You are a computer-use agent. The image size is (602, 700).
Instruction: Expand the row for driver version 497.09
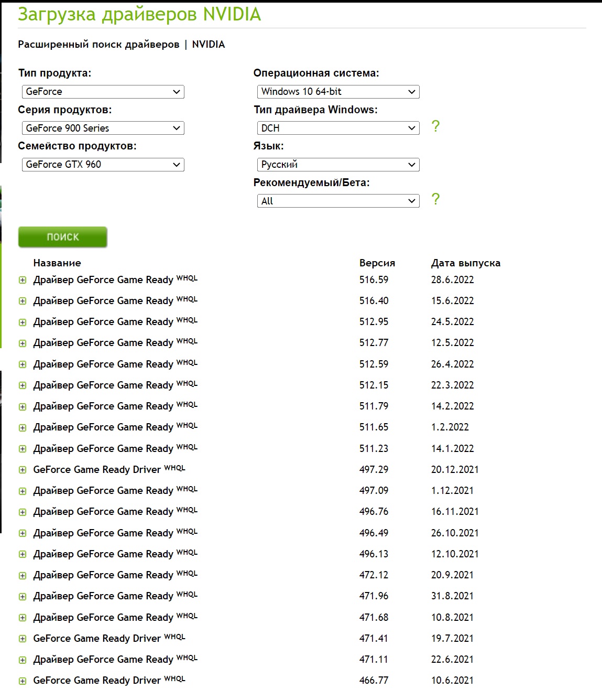pyautogui.click(x=23, y=491)
